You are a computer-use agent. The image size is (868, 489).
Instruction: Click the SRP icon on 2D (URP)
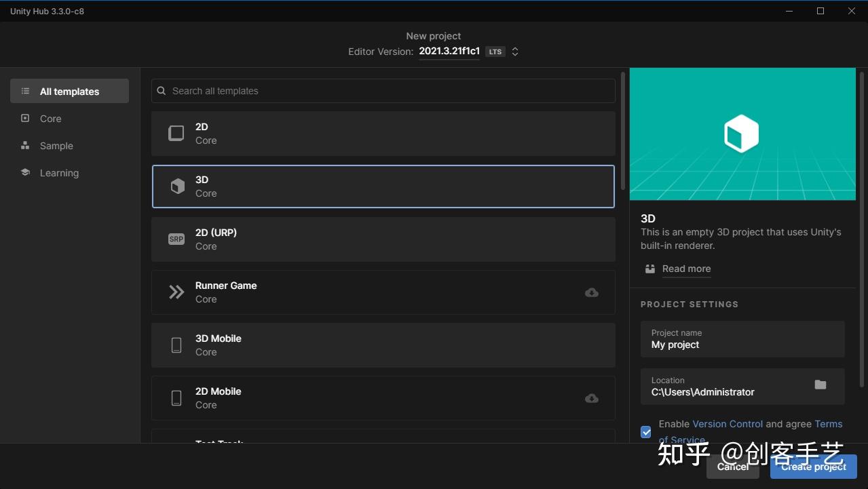[x=176, y=239]
